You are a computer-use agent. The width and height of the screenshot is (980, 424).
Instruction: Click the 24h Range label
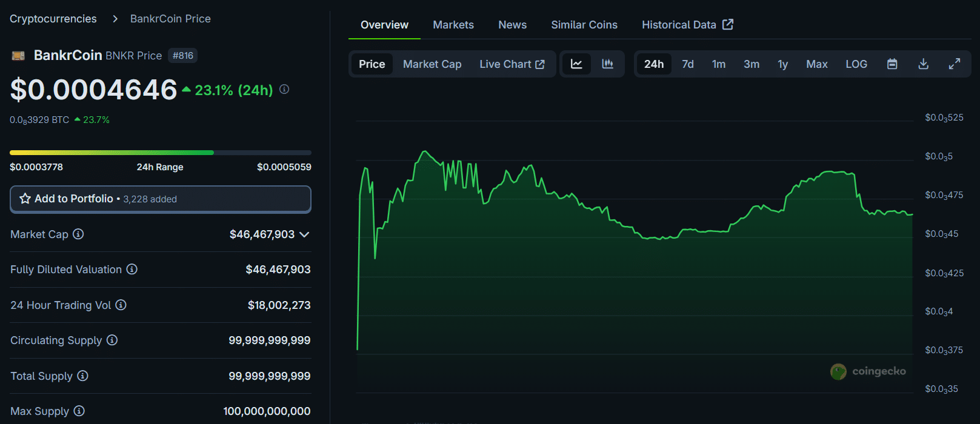click(x=160, y=167)
